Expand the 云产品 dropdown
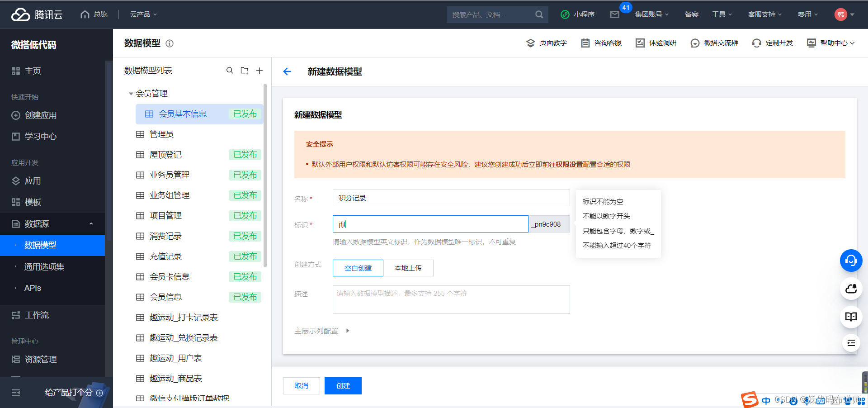 pyautogui.click(x=143, y=14)
